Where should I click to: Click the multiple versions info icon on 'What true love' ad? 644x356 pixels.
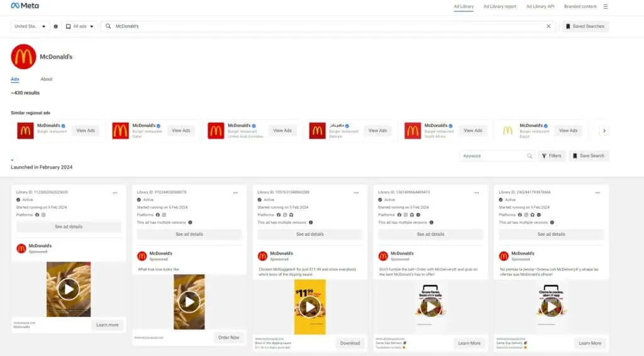click(190, 223)
